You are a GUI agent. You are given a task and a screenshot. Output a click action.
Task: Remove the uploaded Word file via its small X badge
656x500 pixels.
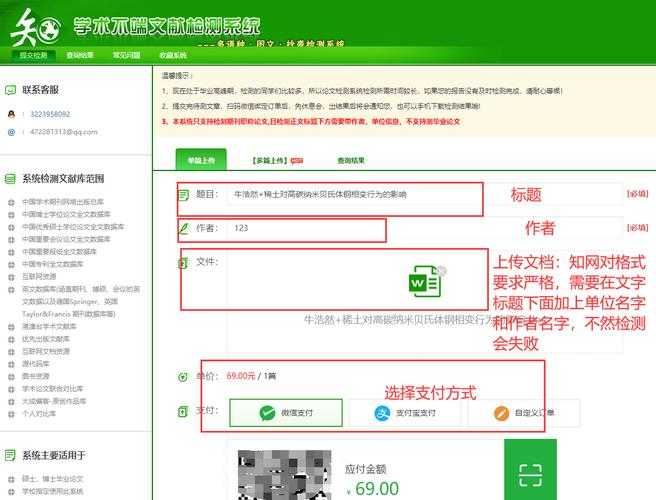(442, 270)
